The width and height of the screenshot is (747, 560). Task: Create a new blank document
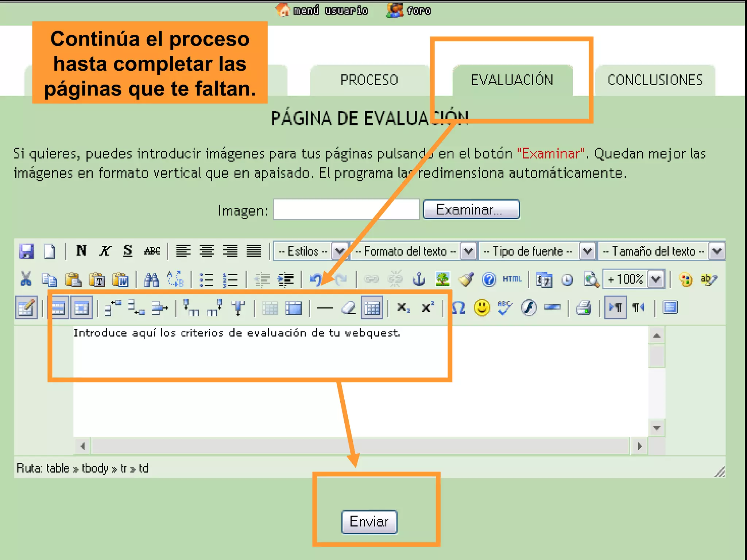click(49, 251)
